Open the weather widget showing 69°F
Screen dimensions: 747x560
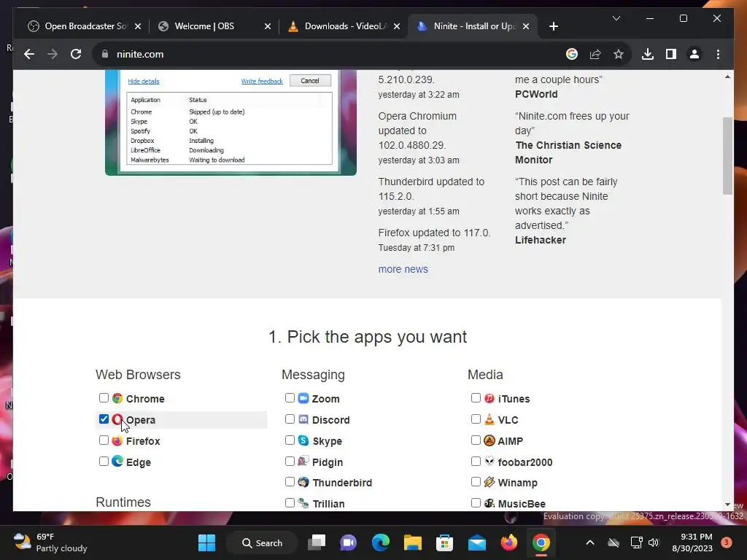click(x=50, y=542)
